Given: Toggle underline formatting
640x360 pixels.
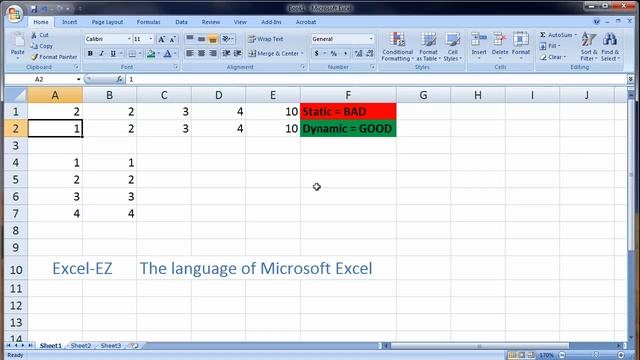Looking at the screenshot, I should [x=113, y=54].
